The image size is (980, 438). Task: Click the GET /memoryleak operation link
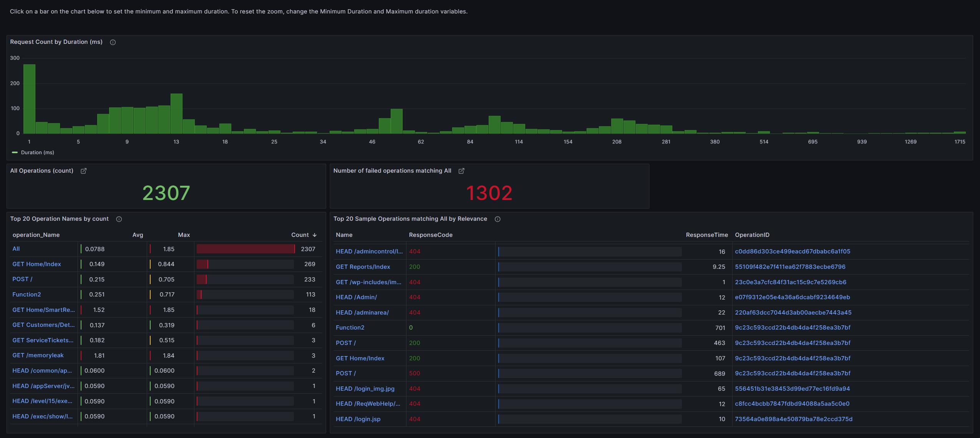coord(38,355)
